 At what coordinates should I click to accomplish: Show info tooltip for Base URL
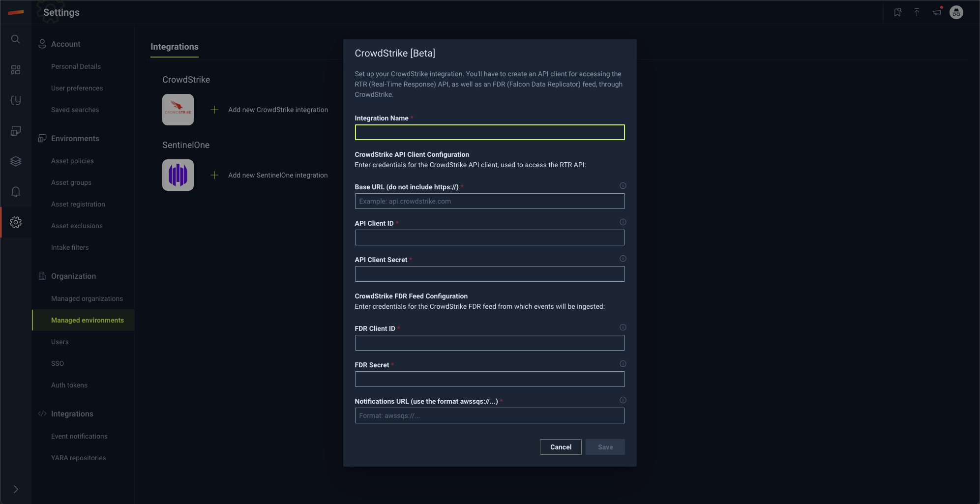(623, 186)
